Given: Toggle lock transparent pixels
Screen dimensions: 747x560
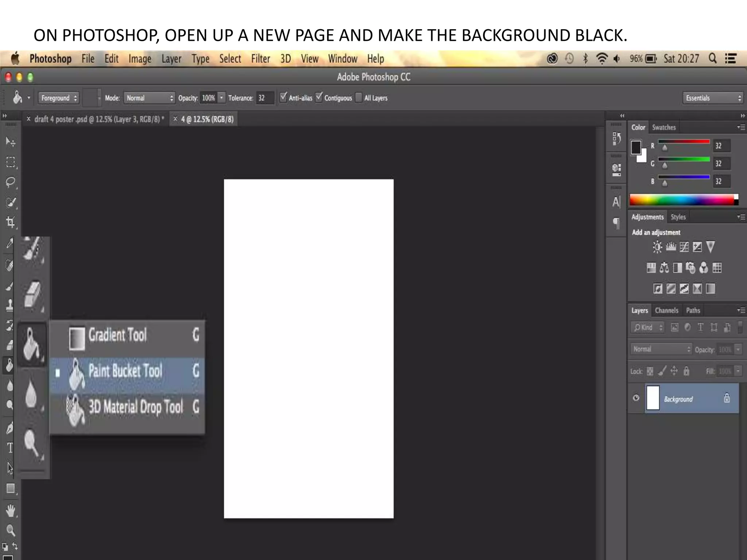Looking at the screenshot, I should click(x=650, y=371).
